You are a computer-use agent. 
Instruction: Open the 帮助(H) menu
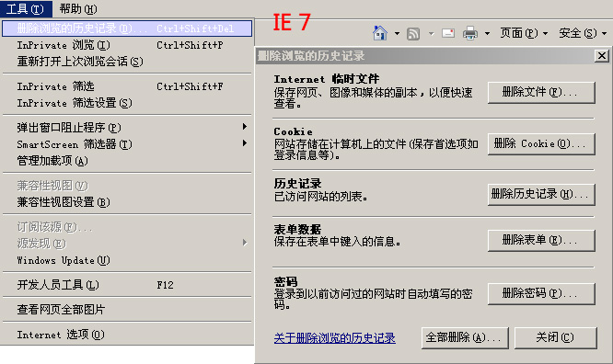78,8
